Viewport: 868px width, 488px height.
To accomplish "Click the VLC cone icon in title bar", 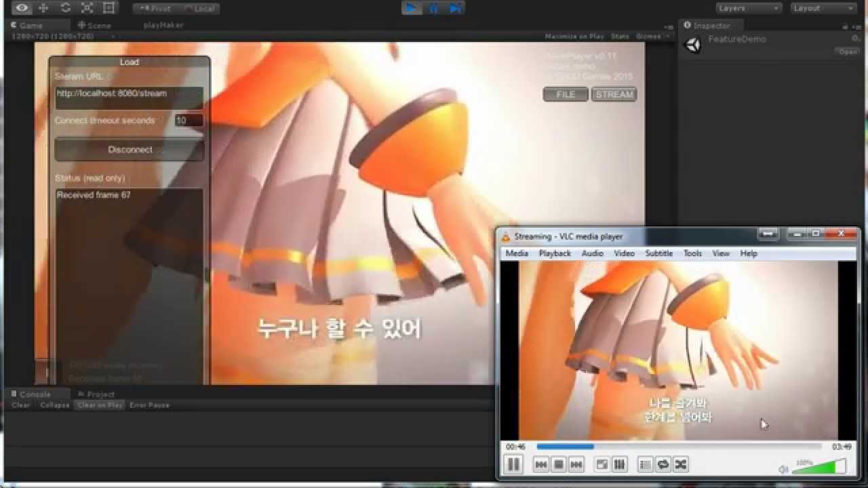I will 505,237.
